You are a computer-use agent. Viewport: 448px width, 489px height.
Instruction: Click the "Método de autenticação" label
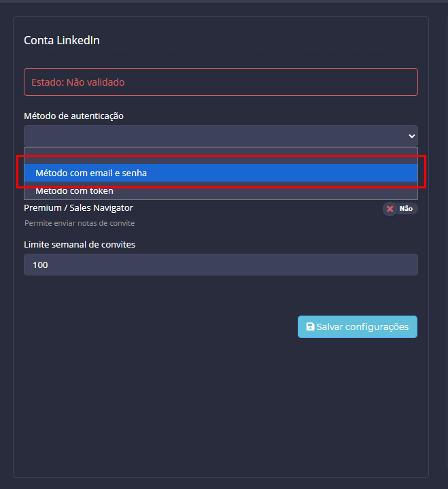point(73,116)
